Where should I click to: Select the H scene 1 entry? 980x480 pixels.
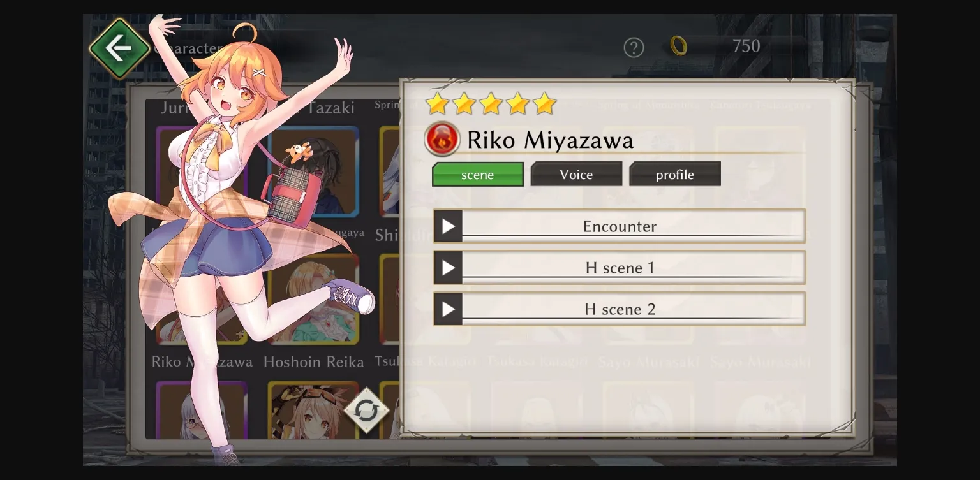pos(620,268)
